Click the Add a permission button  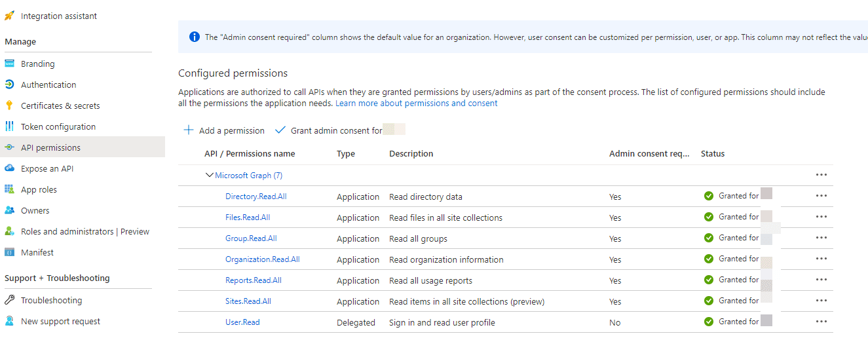224,130
